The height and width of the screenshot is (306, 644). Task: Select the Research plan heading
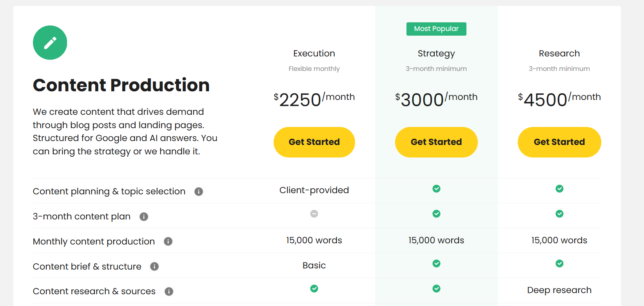point(559,53)
